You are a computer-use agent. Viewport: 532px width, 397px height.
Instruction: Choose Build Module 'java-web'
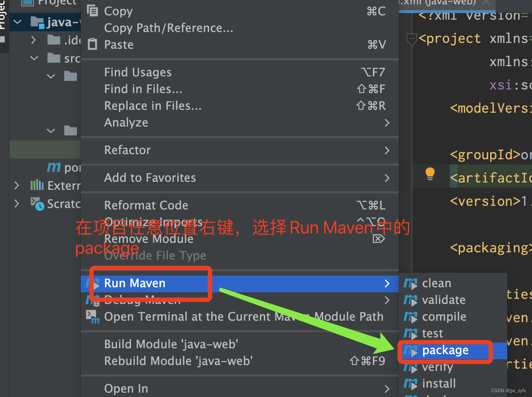click(239, 344)
